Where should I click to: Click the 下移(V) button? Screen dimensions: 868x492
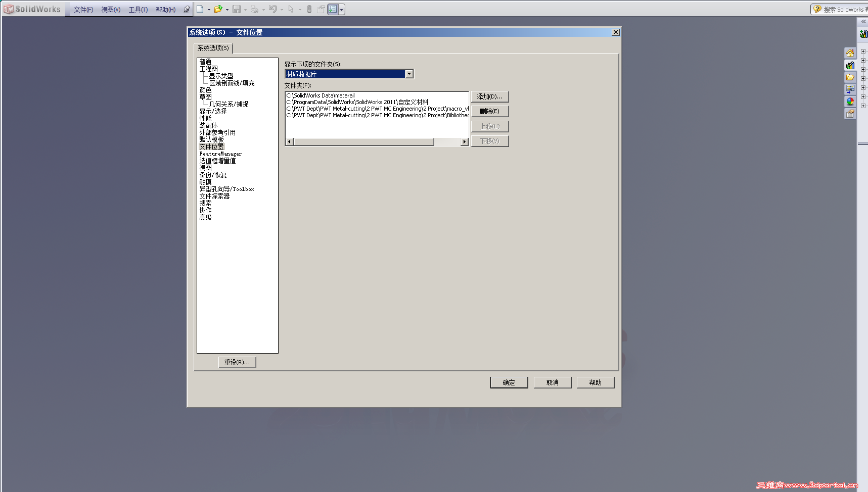[490, 141]
